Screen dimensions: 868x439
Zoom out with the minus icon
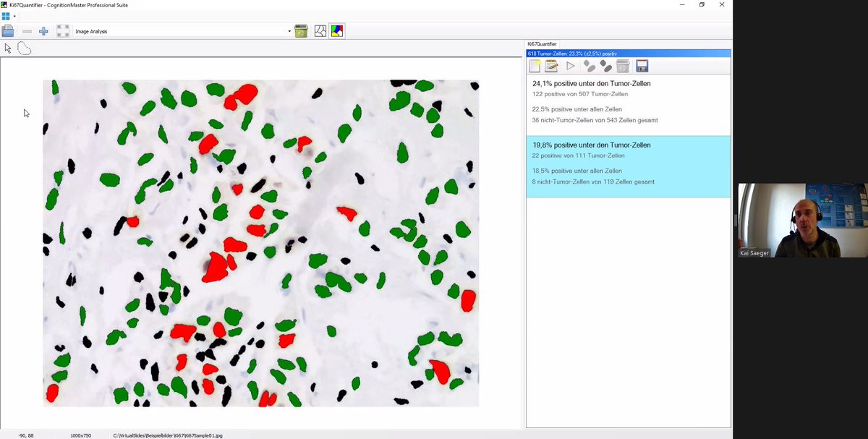(27, 31)
